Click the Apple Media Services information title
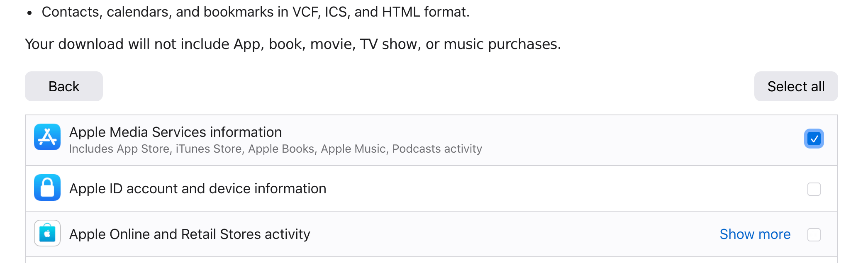The image size is (868, 263). 176,132
